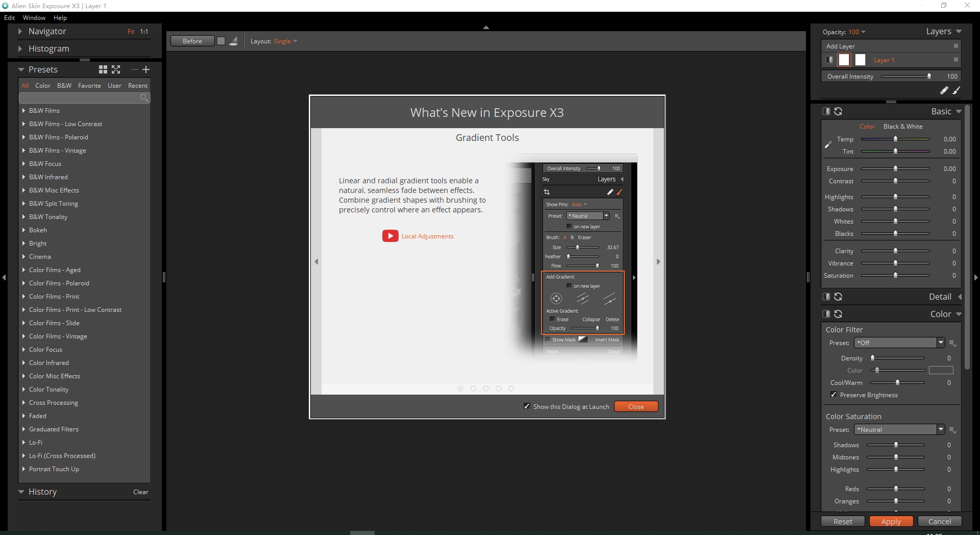The height and width of the screenshot is (535, 980).
Task: Play the Local Adjustments video icon
Action: 390,236
